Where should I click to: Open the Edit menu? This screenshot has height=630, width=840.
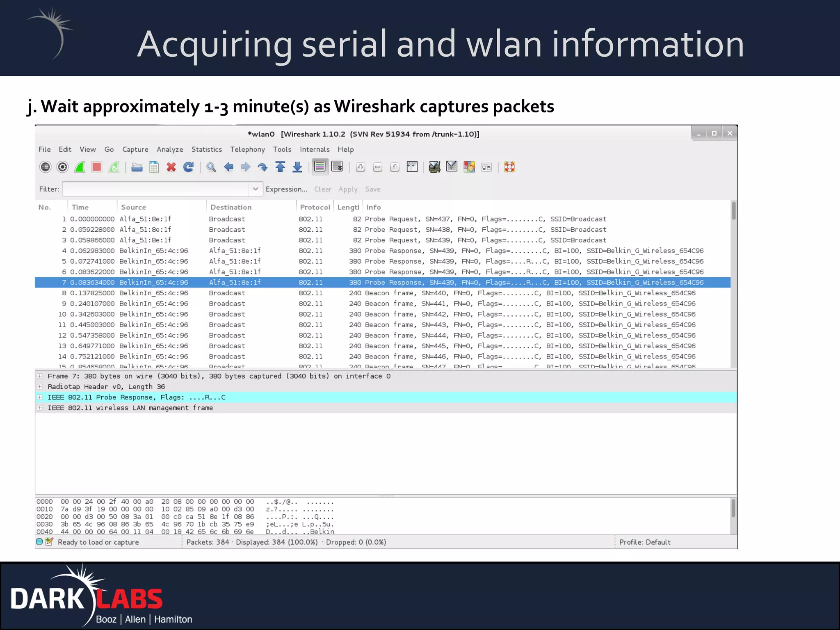[x=65, y=149]
